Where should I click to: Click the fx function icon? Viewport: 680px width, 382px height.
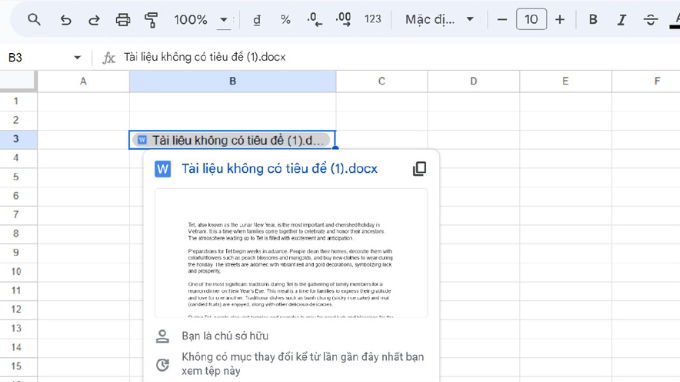108,58
